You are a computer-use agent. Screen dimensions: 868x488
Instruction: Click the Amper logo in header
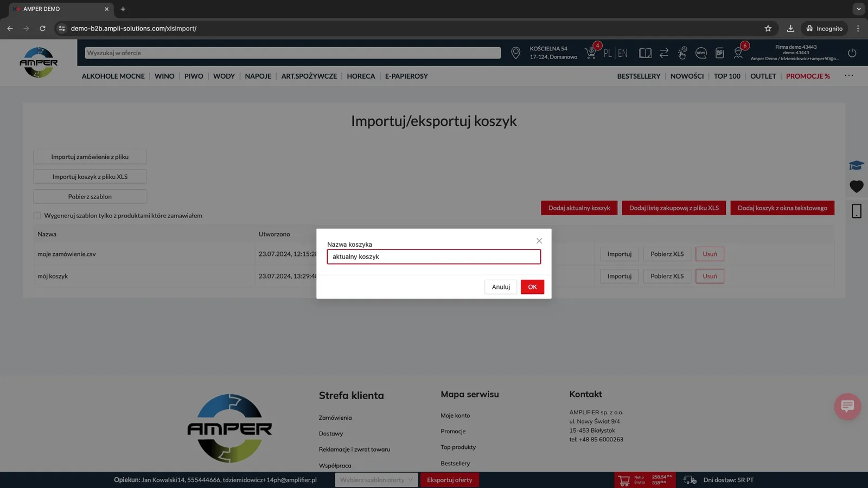(x=39, y=62)
